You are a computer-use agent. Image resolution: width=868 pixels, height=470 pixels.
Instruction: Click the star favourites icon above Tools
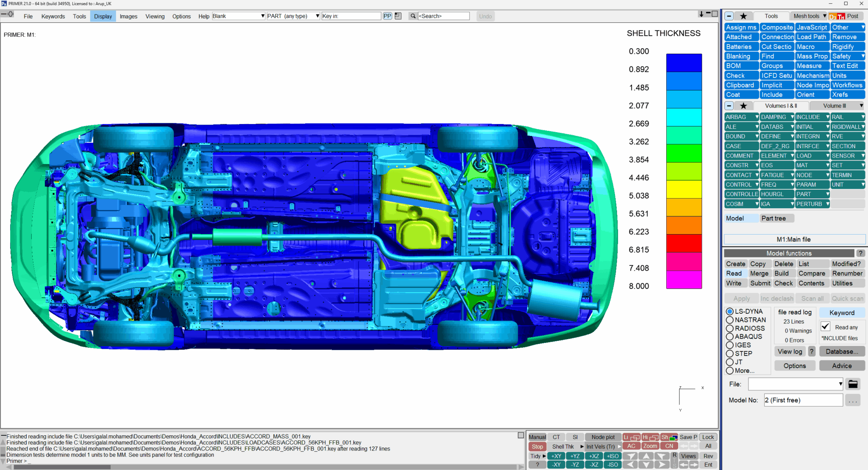pos(743,16)
